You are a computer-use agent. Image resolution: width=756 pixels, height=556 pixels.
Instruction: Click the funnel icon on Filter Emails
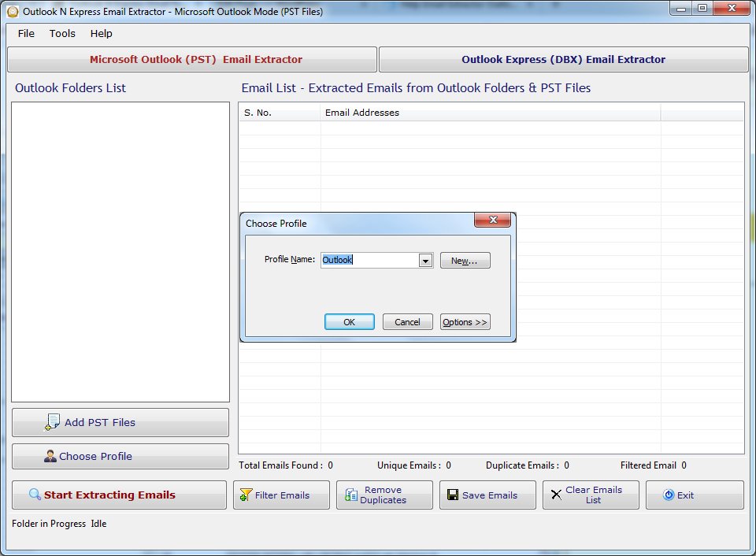[246, 495]
